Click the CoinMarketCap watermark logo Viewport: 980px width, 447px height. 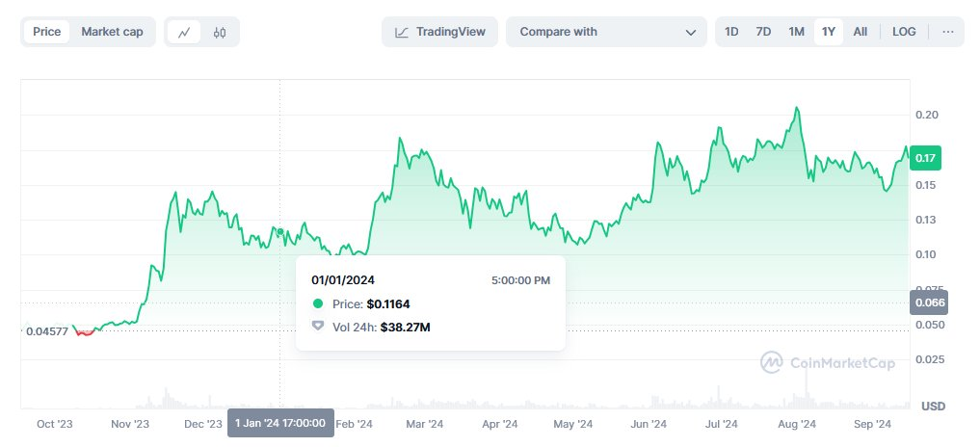point(771,362)
